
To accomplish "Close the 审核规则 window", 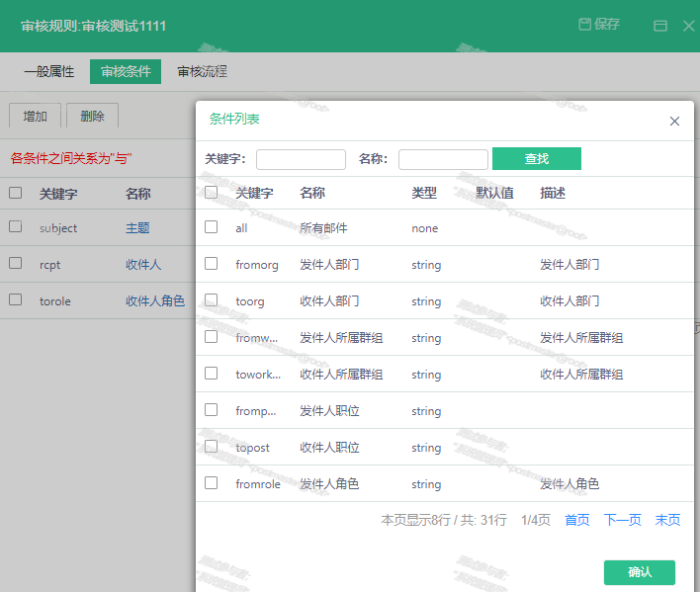I will (x=689, y=26).
